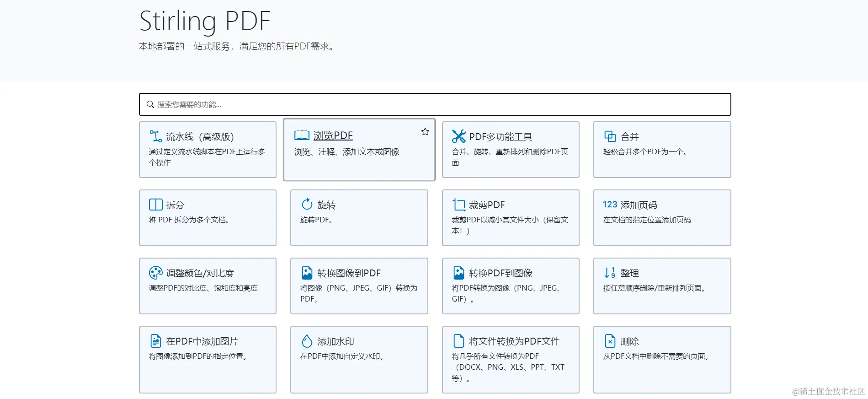Click the image file icon for 转换图像到PDF
The height and width of the screenshot is (399, 868).
tap(307, 273)
